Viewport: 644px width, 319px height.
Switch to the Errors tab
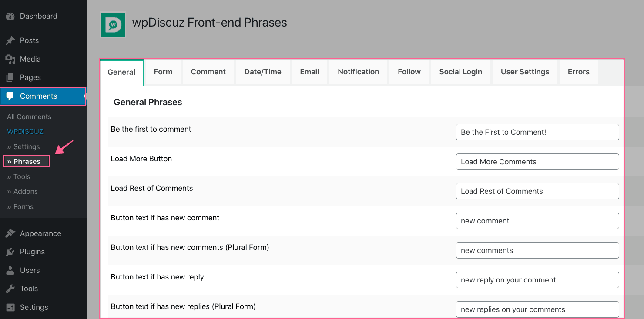click(579, 72)
